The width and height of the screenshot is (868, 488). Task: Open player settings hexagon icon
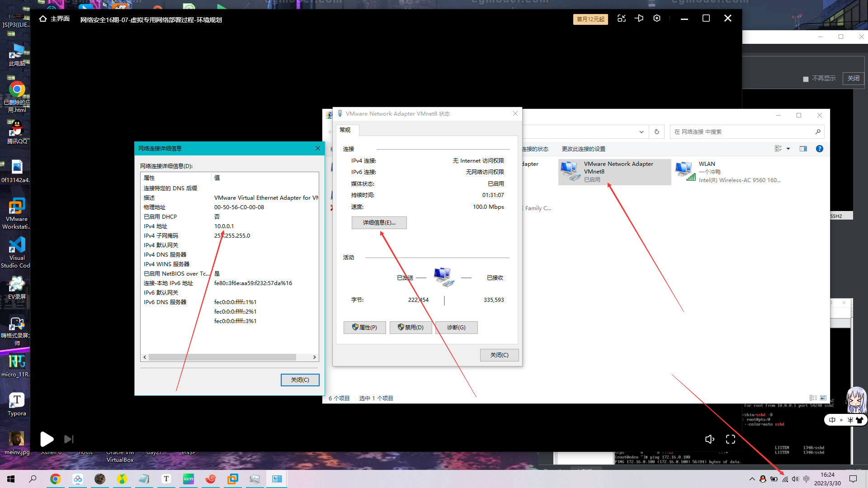(x=657, y=19)
